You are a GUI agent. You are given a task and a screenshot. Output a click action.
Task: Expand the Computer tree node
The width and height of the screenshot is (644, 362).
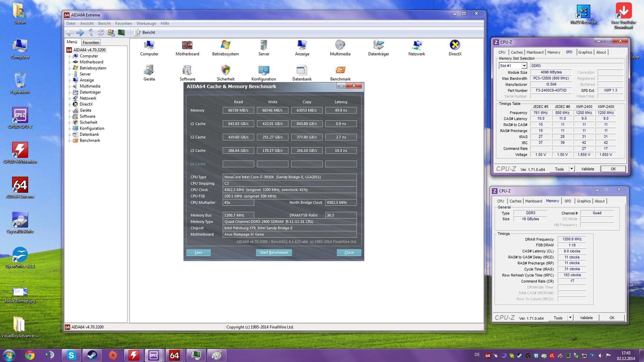[x=69, y=56]
